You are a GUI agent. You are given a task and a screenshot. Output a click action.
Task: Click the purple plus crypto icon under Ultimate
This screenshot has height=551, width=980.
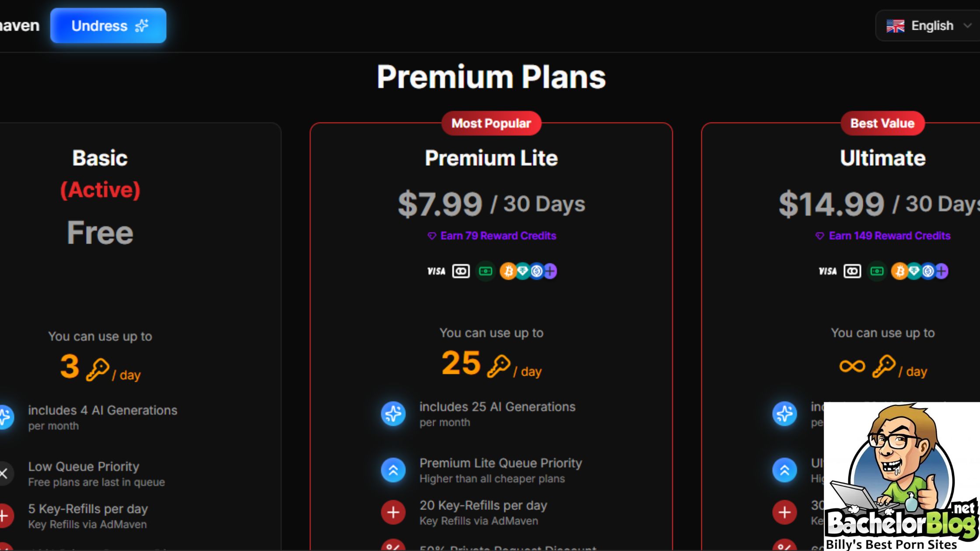(x=941, y=271)
